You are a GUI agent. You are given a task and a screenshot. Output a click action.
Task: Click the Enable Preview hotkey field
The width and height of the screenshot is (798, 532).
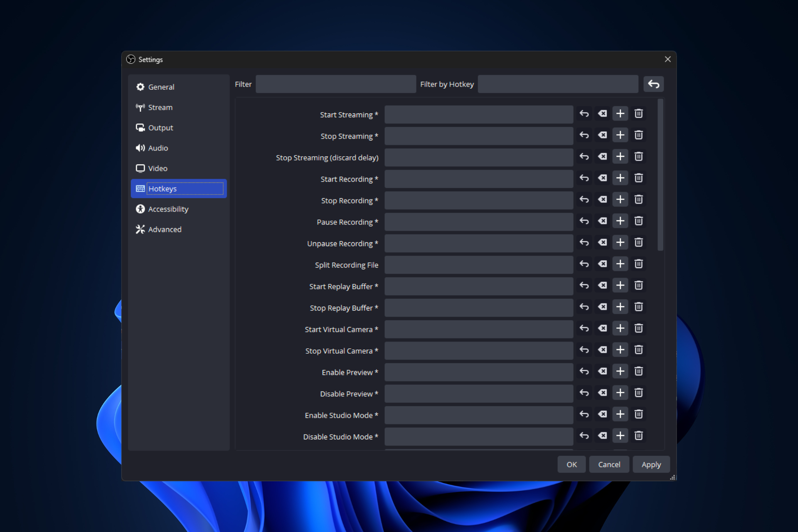[x=479, y=372]
